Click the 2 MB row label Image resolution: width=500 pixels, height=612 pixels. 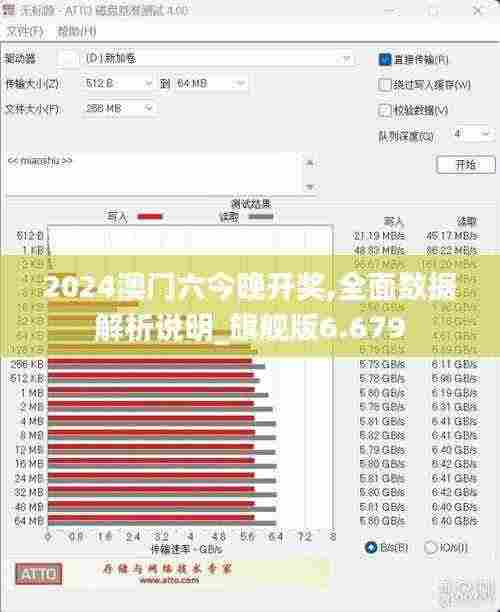32,407
